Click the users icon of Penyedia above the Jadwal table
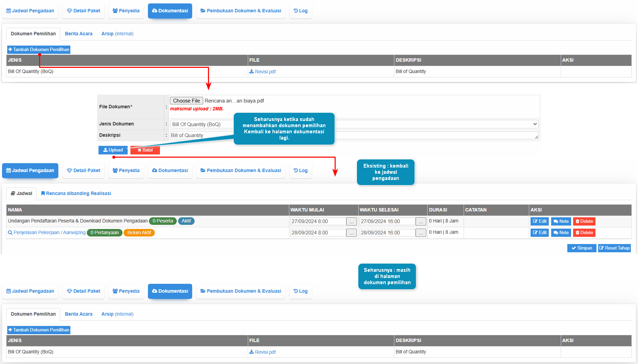Screen dimensions: 638x364 point(115,170)
